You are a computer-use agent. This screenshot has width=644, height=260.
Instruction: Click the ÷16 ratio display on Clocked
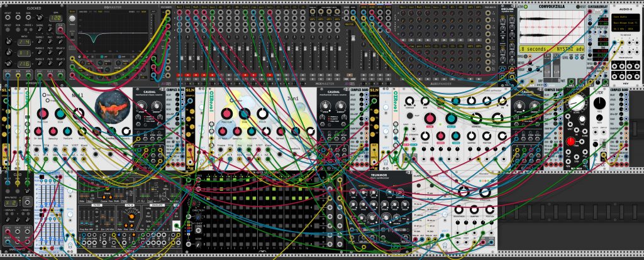tap(25, 65)
